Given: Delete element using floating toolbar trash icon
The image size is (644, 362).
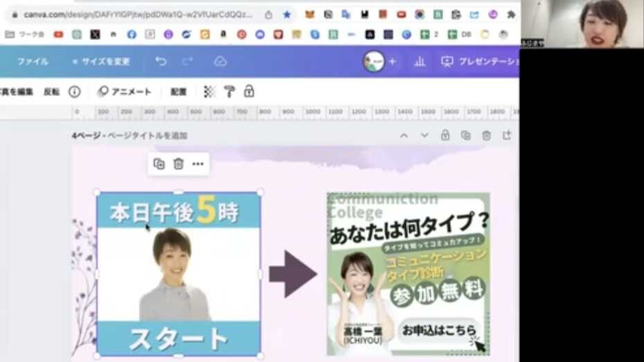Looking at the screenshot, I should click(179, 164).
